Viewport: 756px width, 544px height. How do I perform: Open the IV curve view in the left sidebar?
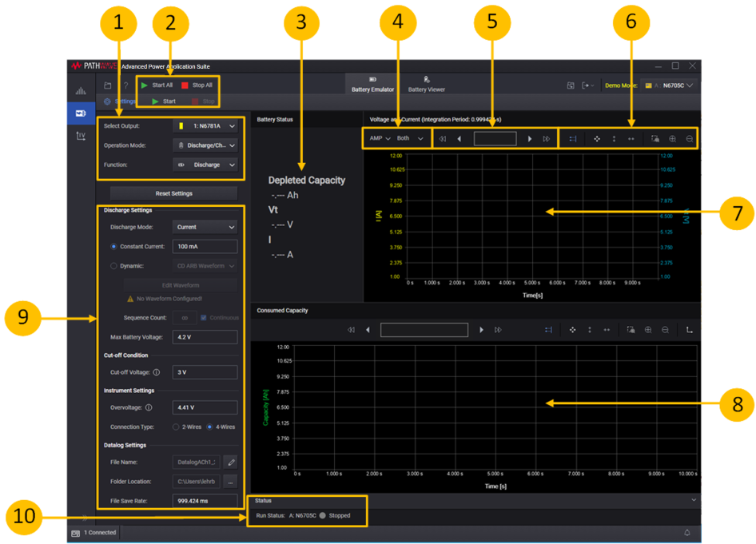click(81, 136)
